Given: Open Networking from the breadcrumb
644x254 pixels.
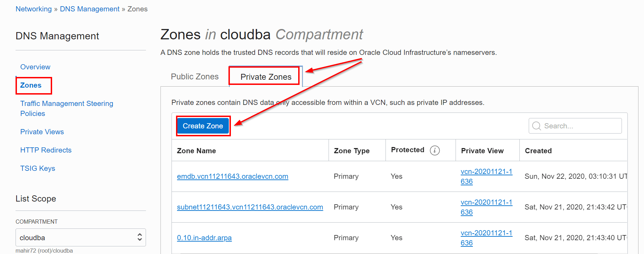Looking at the screenshot, I should [x=33, y=9].
